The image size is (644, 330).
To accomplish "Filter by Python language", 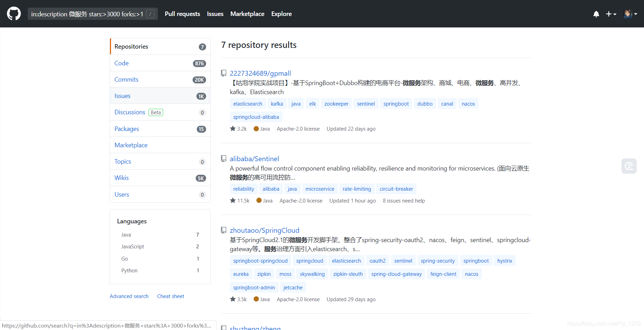I will point(160,271).
